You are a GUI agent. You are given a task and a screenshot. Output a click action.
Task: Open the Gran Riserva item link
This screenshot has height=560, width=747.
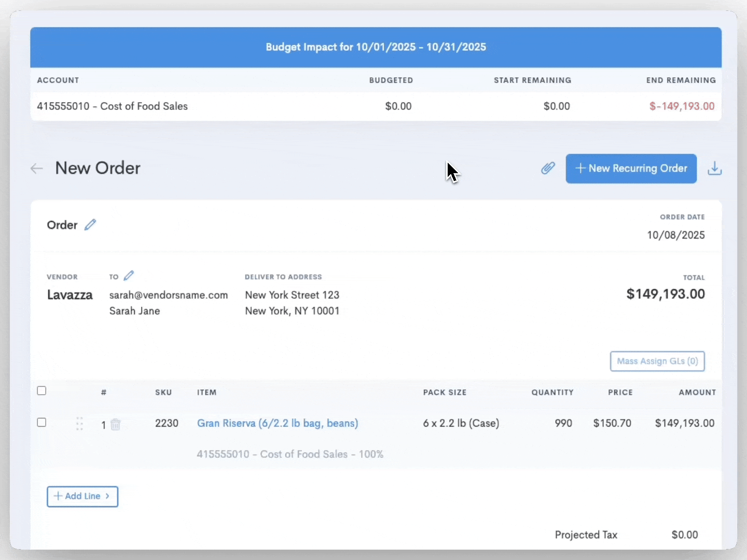(277, 424)
